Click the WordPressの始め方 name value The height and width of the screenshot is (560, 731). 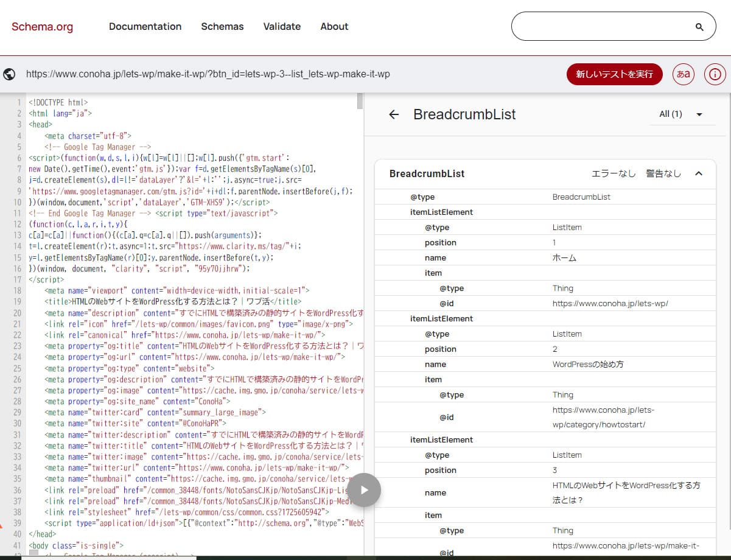click(588, 365)
